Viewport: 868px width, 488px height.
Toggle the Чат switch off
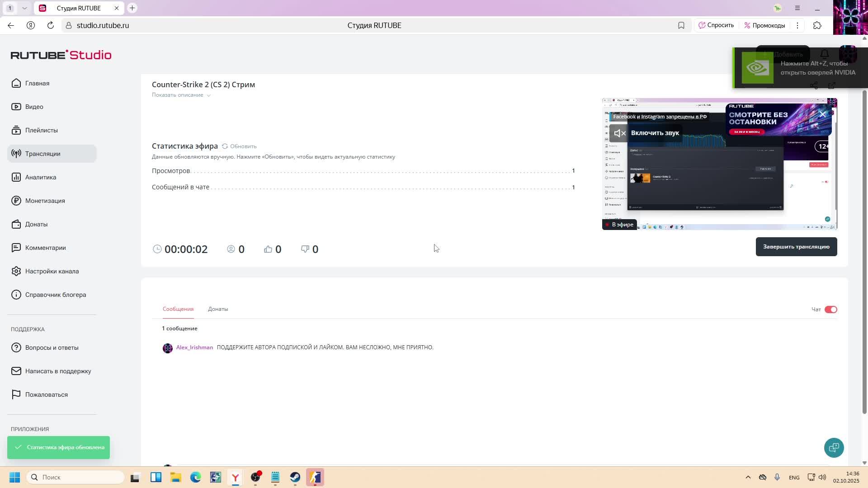830,310
